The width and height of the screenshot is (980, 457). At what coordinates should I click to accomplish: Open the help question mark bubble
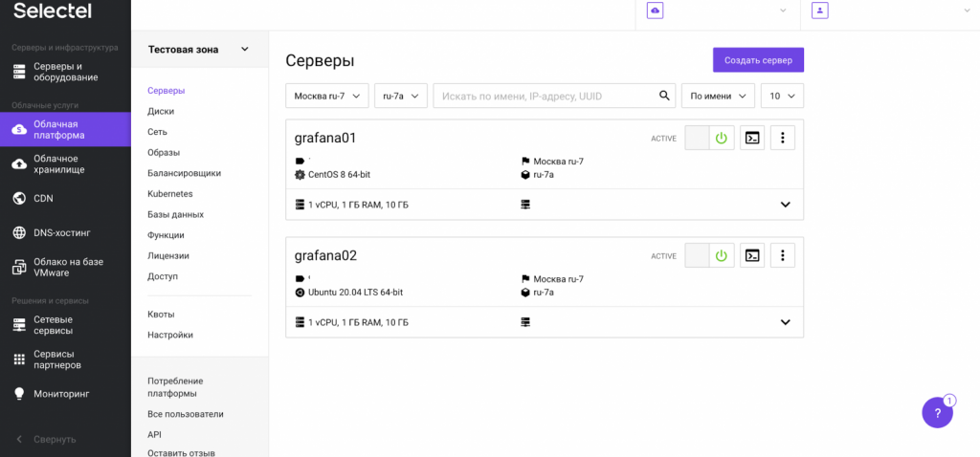click(x=937, y=413)
